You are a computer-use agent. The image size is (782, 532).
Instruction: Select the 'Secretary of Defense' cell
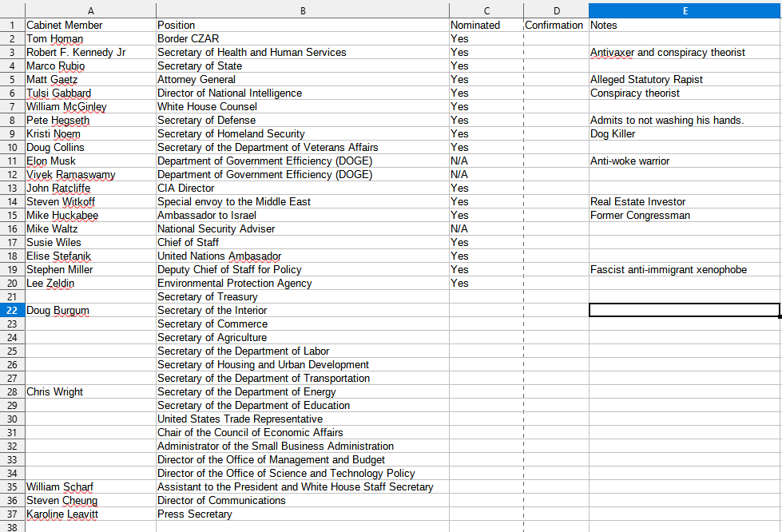(x=302, y=120)
